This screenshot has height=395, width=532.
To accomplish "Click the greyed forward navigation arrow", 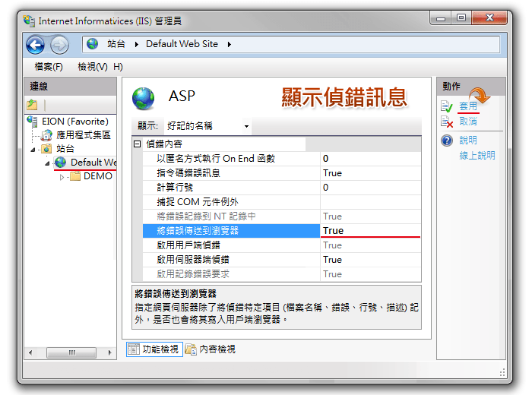I will [x=60, y=45].
